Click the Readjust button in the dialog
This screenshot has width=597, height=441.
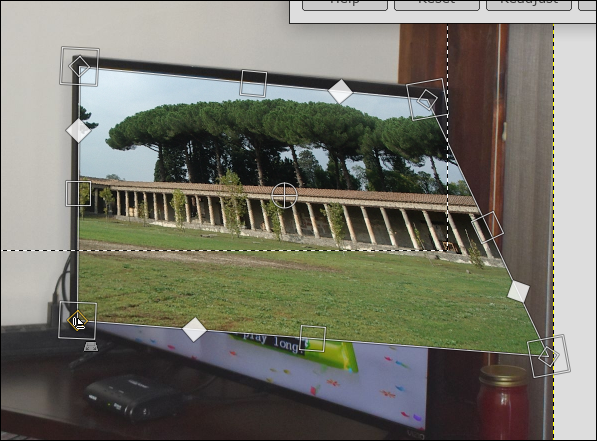coord(529,4)
